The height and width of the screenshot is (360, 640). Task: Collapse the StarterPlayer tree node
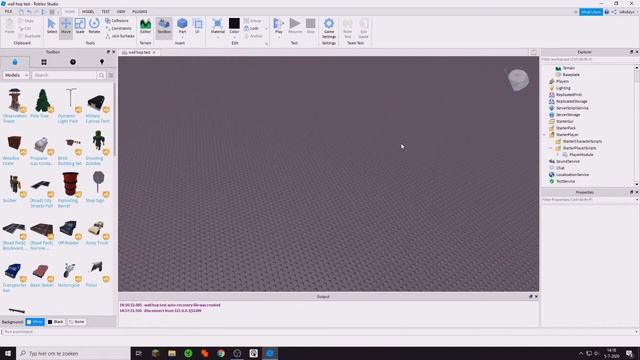click(544, 135)
